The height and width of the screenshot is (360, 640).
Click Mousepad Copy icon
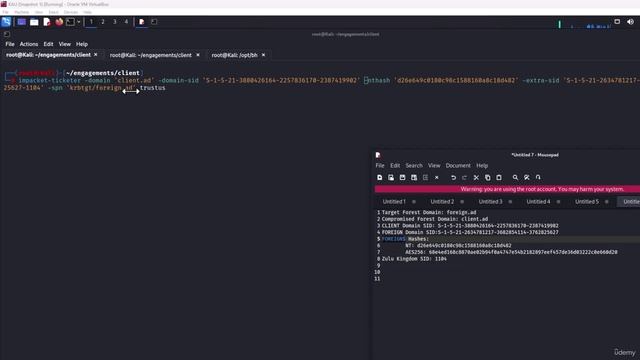coord(487,178)
